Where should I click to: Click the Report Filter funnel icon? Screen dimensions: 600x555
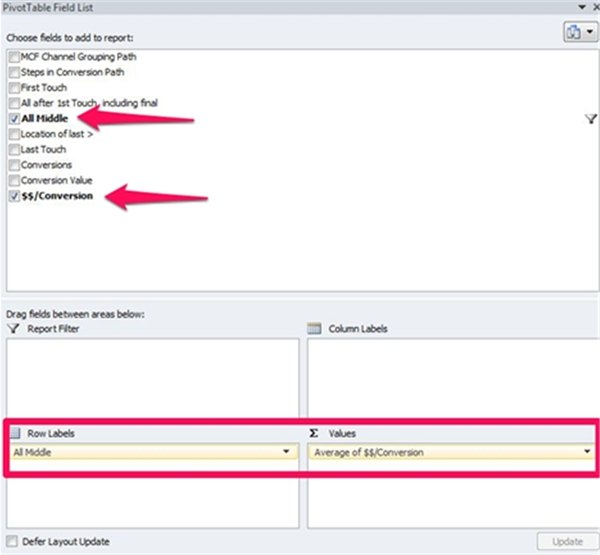(x=14, y=328)
